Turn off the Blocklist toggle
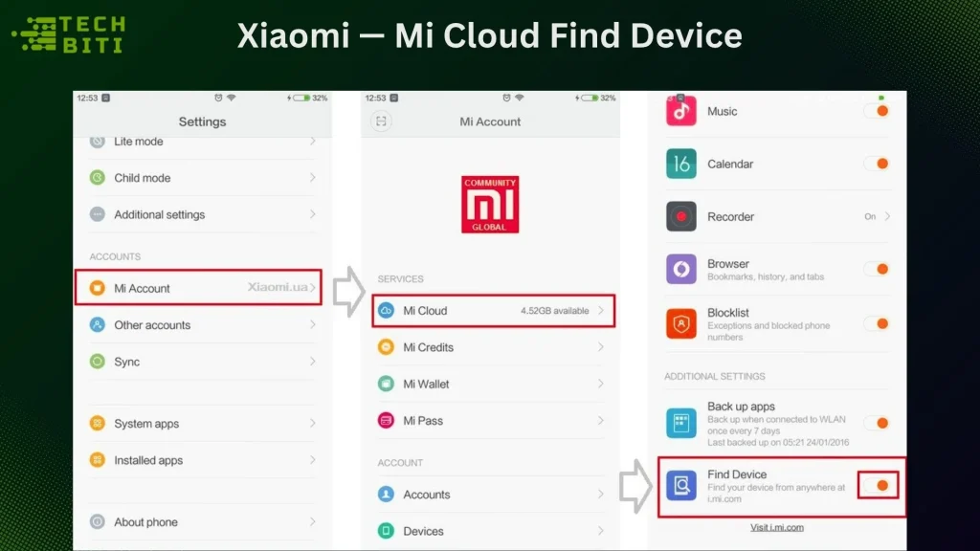 878,323
